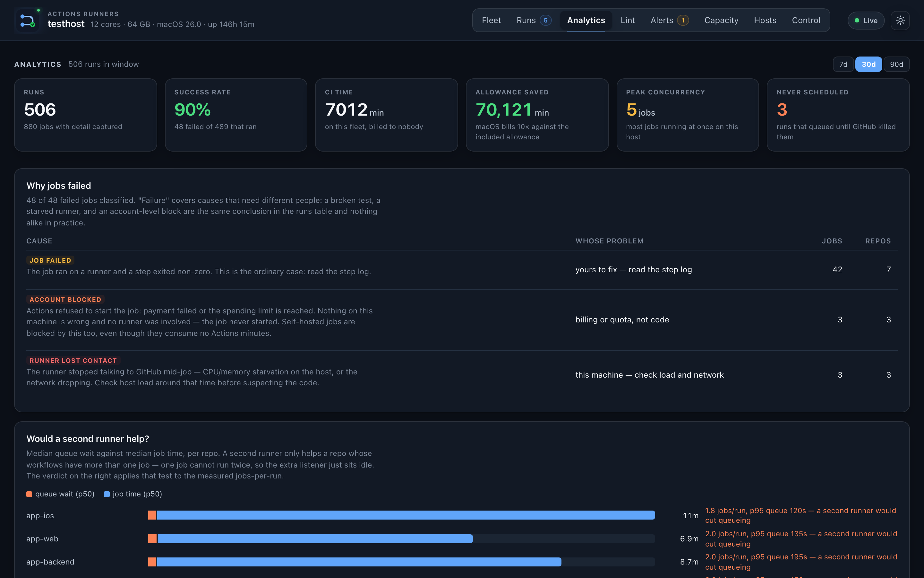Click the Actions Runners app logo
924x578 pixels.
[x=28, y=20]
